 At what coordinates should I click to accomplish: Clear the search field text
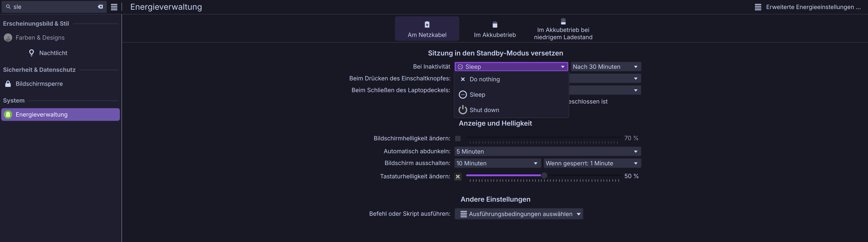tap(100, 7)
